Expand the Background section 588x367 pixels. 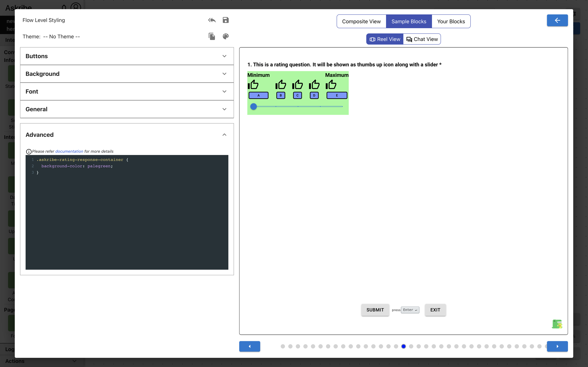tap(127, 74)
